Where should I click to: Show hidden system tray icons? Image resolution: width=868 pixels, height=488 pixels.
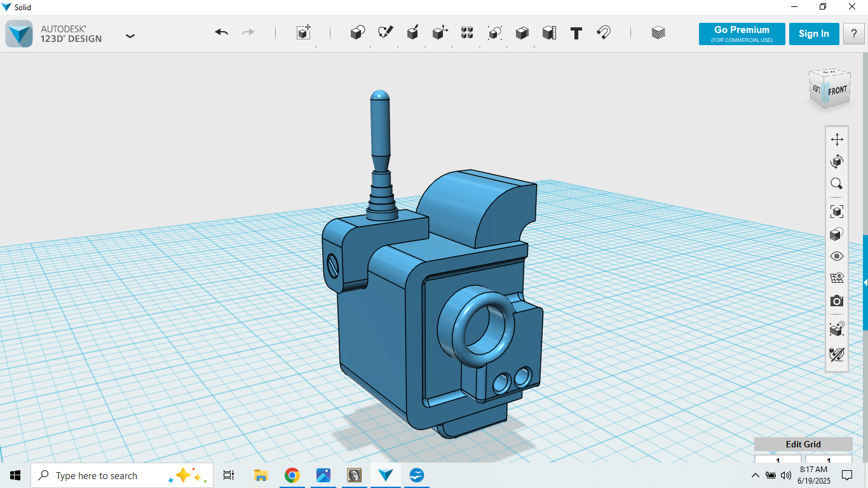756,475
